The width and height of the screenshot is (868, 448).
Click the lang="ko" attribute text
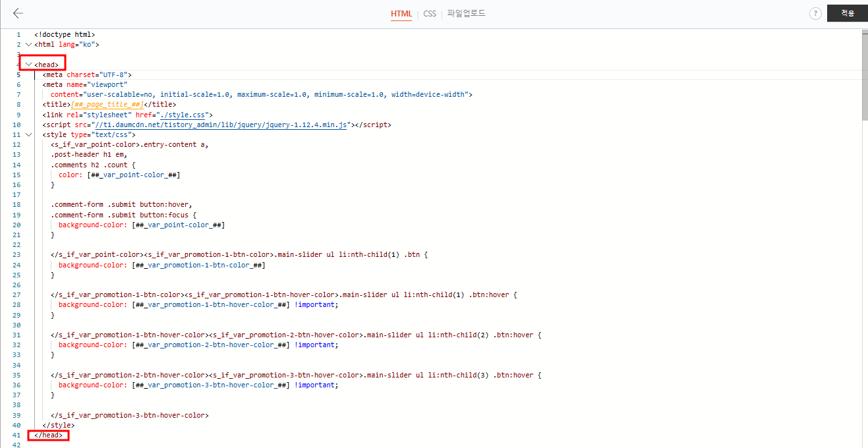pyautogui.click(x=77, y=45)
